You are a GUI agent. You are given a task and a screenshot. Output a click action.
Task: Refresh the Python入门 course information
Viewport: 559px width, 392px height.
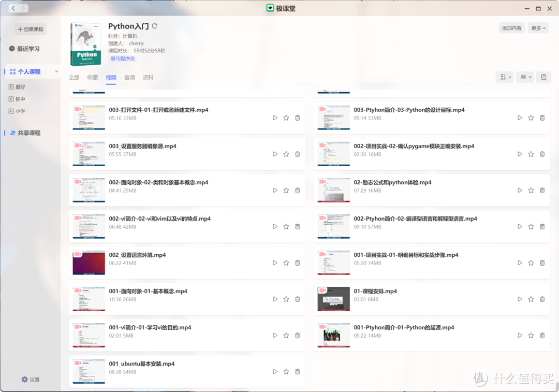(x=153, y=26)
